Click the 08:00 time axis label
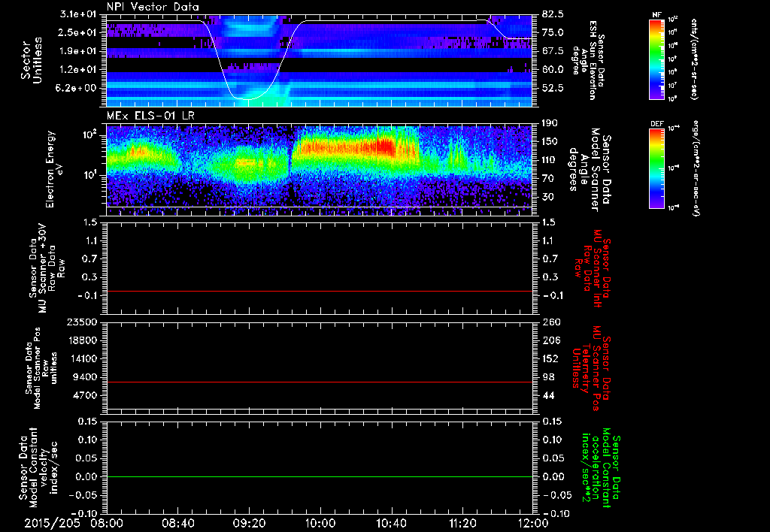 [107, 524]
